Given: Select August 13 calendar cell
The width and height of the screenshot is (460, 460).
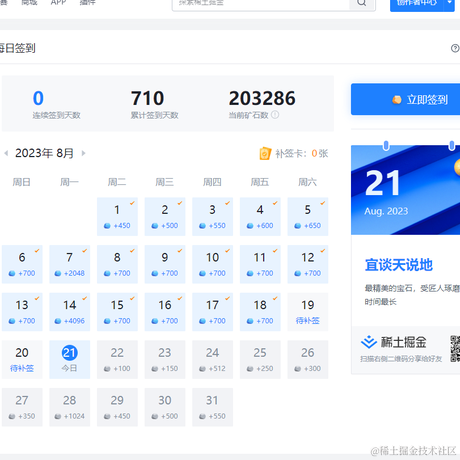Looking at the screenshot, I should [22, 312].
